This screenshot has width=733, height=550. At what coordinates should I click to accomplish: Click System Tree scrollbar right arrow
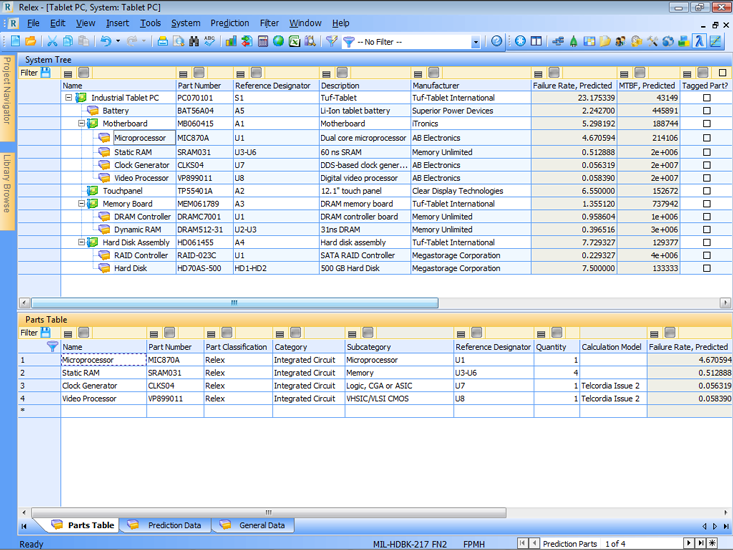click(725, 303)
